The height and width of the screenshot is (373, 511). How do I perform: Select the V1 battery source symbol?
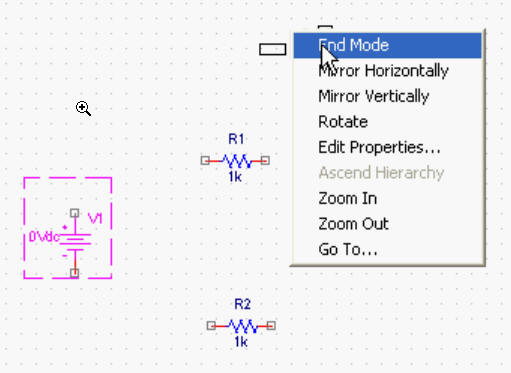coord(75,243)
